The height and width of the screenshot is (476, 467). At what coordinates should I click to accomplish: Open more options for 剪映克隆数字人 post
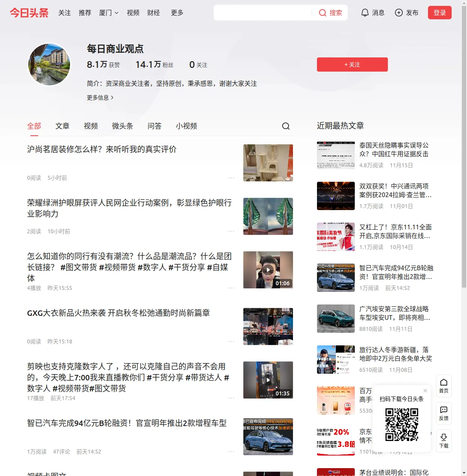click(x=231, y=398)
